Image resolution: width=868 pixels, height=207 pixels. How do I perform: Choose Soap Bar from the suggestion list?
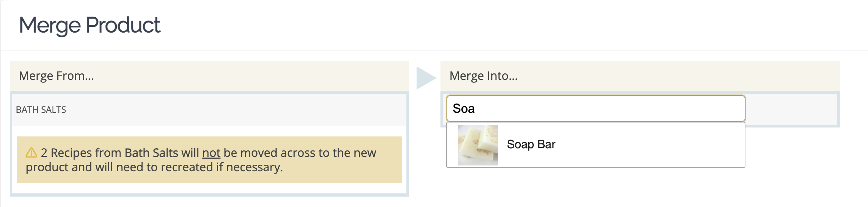pos(596,145)
